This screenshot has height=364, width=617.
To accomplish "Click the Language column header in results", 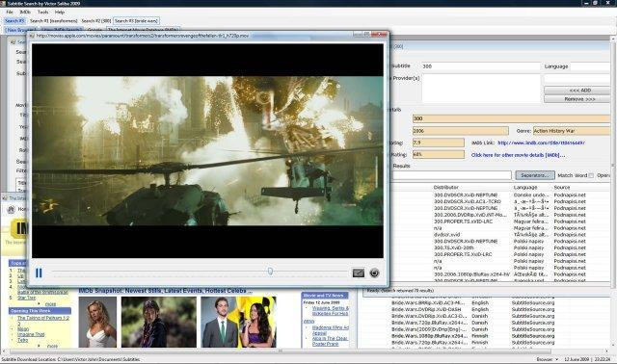I will point(525,188).
